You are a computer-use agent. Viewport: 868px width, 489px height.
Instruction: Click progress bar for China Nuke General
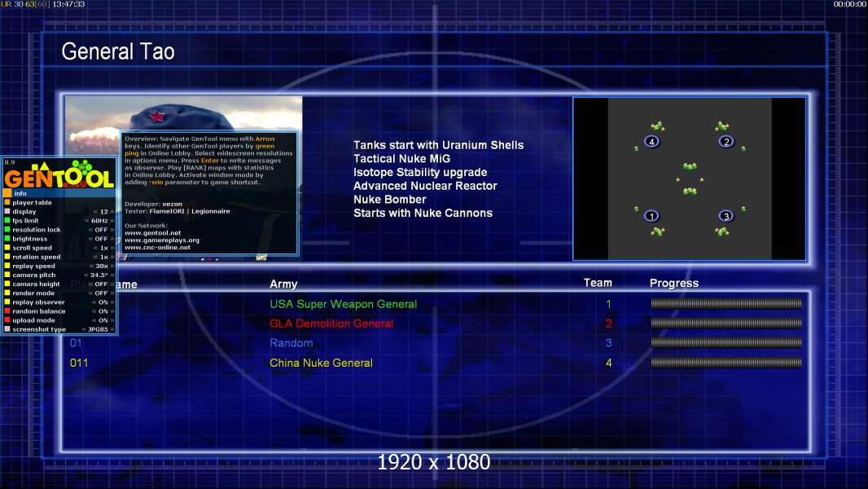point(726,363)
